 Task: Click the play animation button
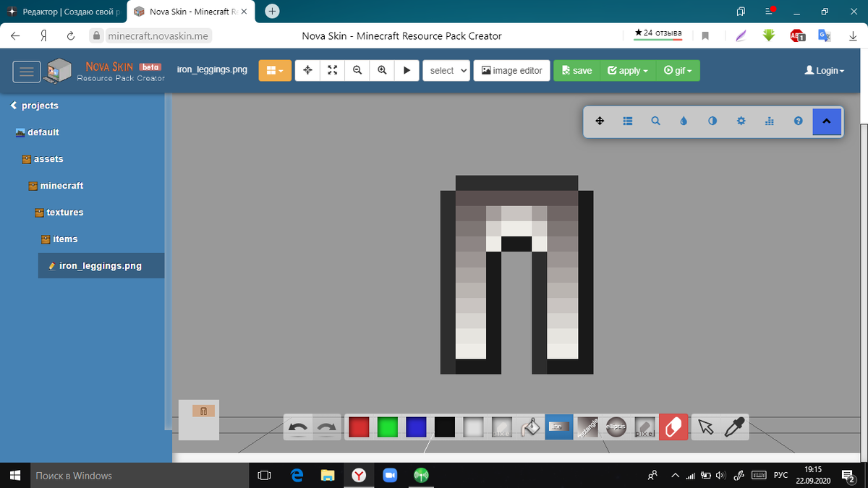tap(407, 70)
